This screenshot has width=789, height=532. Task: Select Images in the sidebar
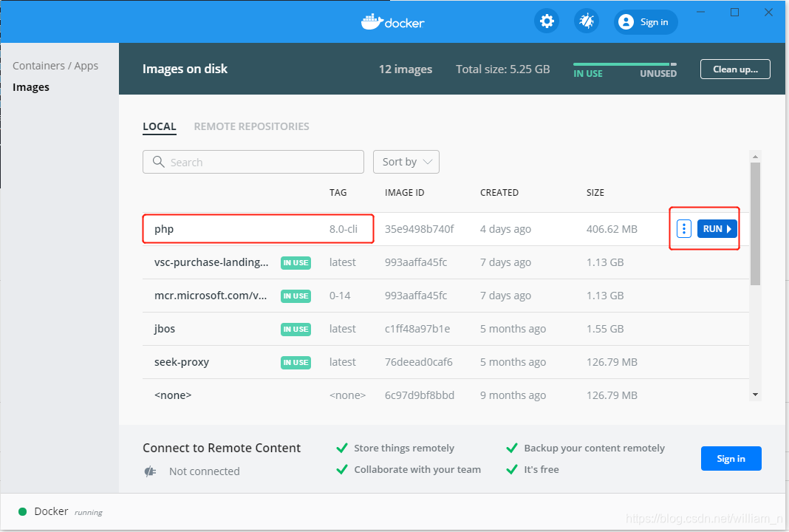click(x=31, y=87)
